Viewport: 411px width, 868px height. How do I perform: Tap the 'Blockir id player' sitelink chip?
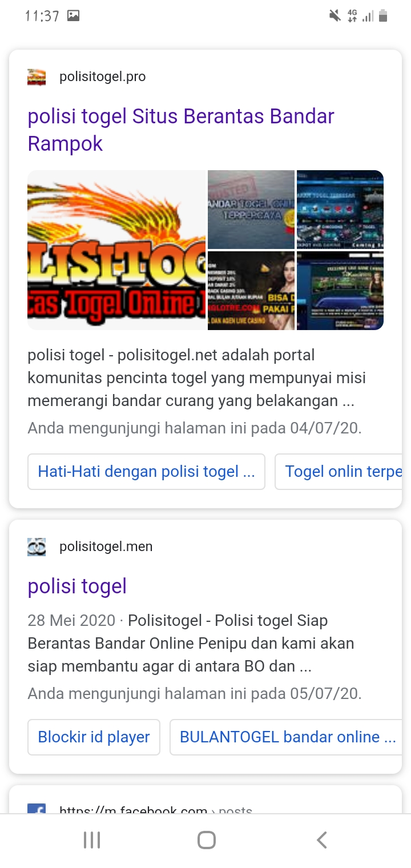[94, 737]
